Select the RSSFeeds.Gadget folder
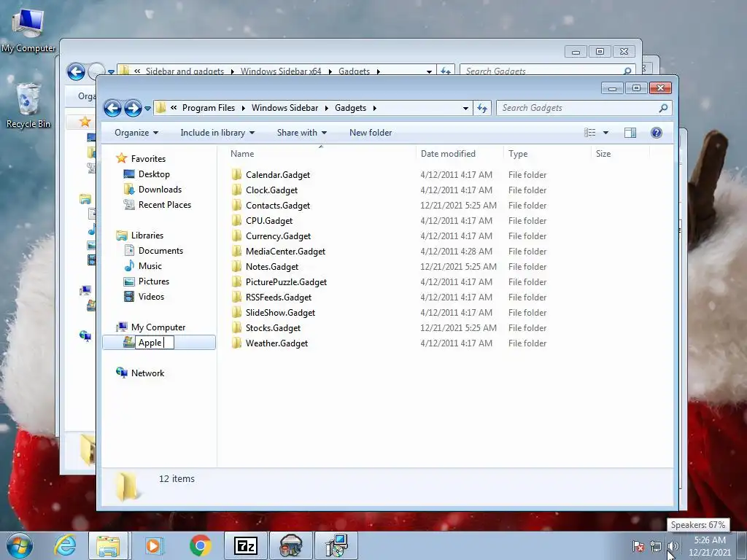Screen dimensions: 747x560 click(279, 297)
